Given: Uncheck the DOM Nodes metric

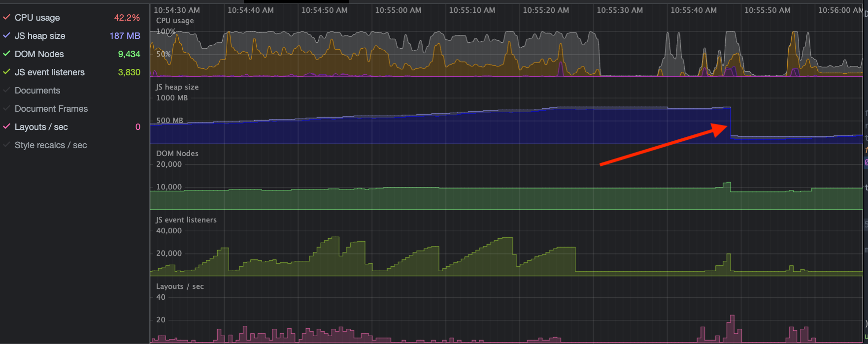Looking at the screenshot, I should [x=6, y=54].
